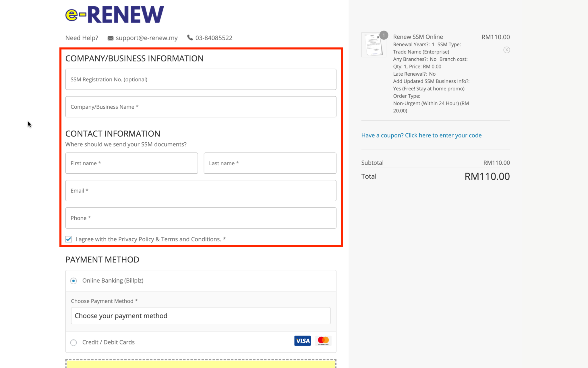588x368 pixels.
Task: Click the Mastercard icon
Action: click(323, 341)
